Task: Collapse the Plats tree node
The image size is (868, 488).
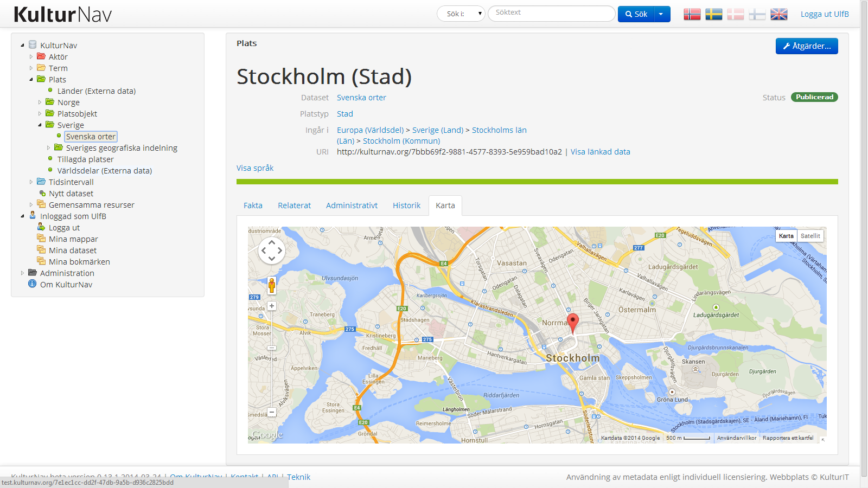Action: 31,79
